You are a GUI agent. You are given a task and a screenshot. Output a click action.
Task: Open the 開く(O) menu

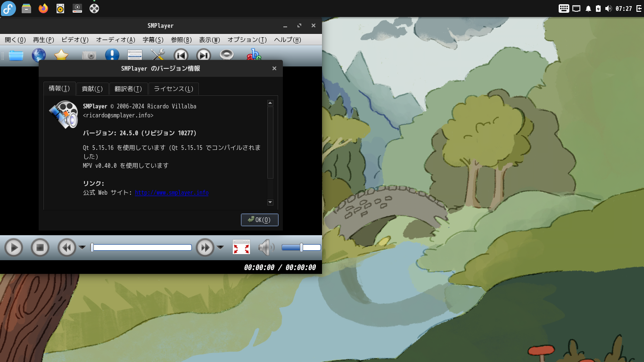(16, 40)
